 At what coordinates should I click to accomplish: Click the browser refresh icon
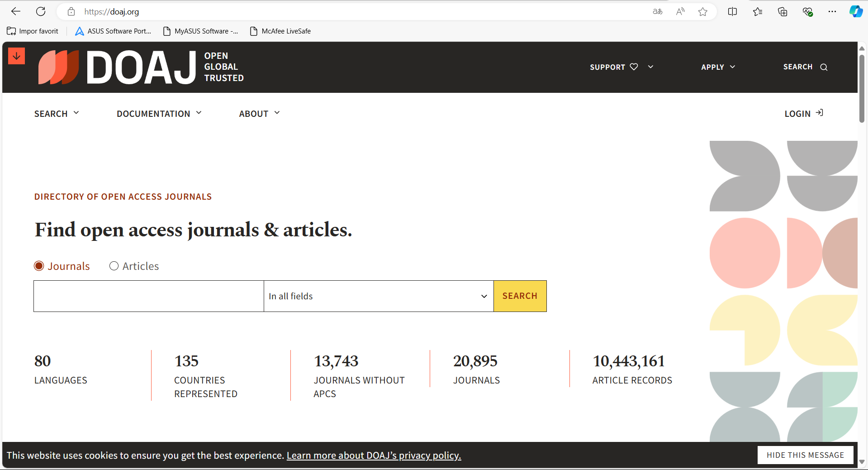[41, 12]
